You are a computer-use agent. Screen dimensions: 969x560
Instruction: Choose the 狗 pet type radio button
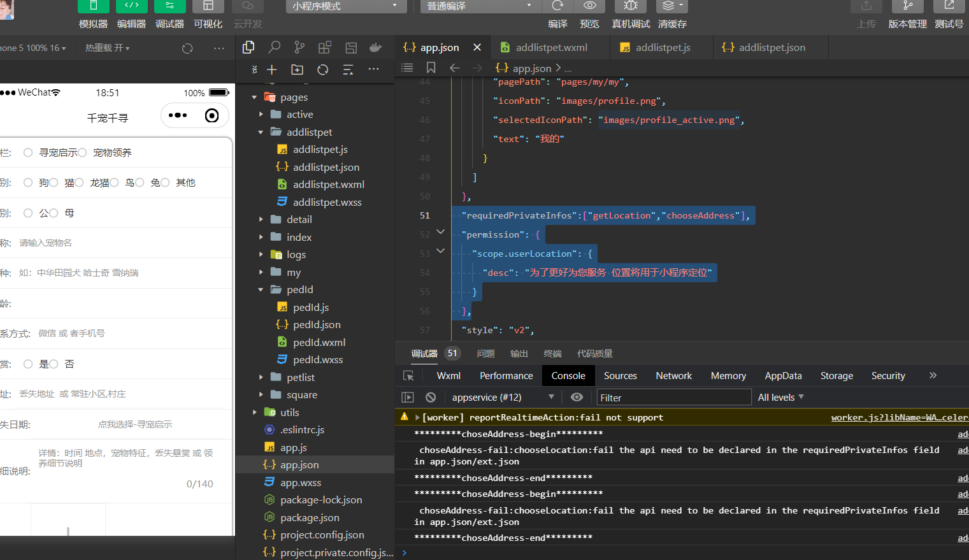28,183
